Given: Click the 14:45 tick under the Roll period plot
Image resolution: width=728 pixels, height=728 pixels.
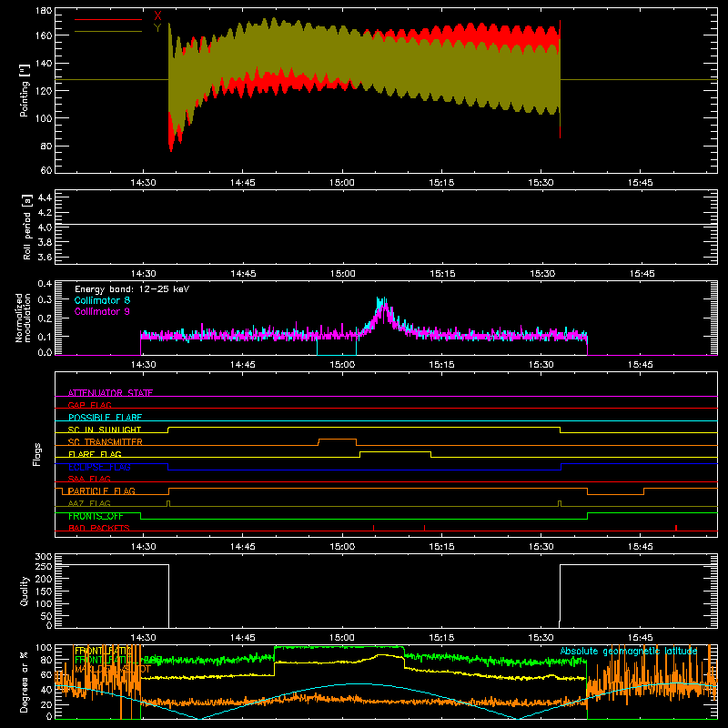Looking at the screenshot, I should click(243, 274).
